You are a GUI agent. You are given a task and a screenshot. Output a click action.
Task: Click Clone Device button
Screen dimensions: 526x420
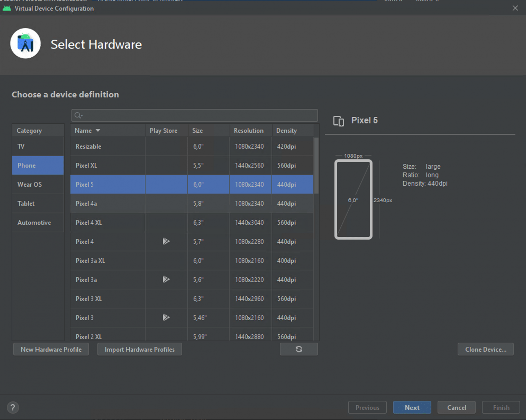pos(485,349)
